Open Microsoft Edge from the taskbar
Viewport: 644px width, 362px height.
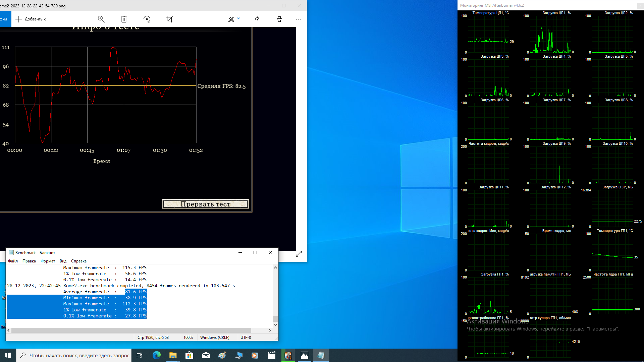(157, 355)
